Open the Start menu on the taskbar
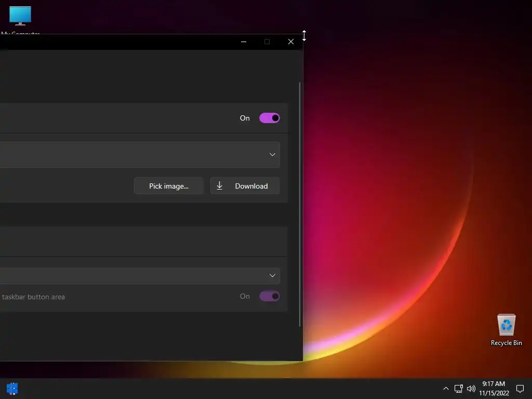Viewport: 532px width, 399px height. click(12, 389)
